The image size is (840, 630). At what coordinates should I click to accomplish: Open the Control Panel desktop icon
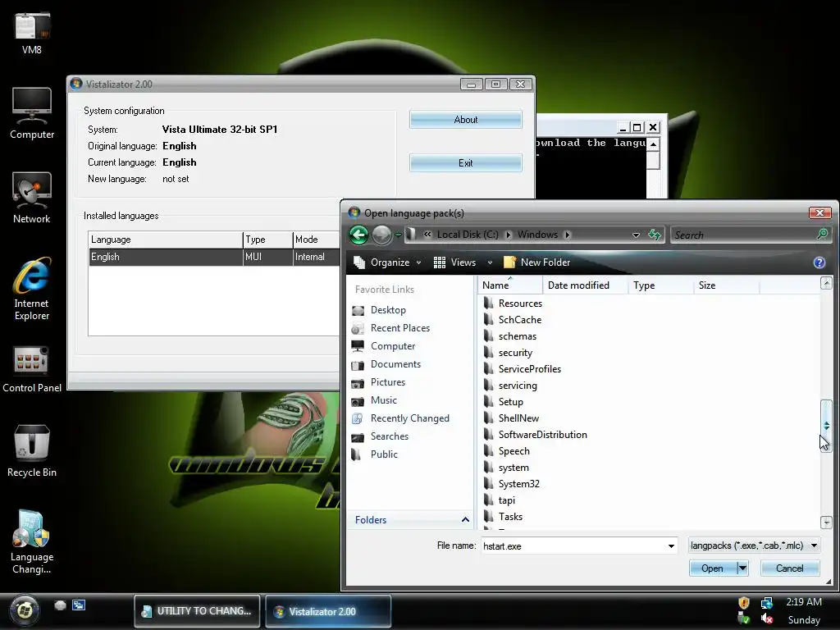(x=32, y=370)
